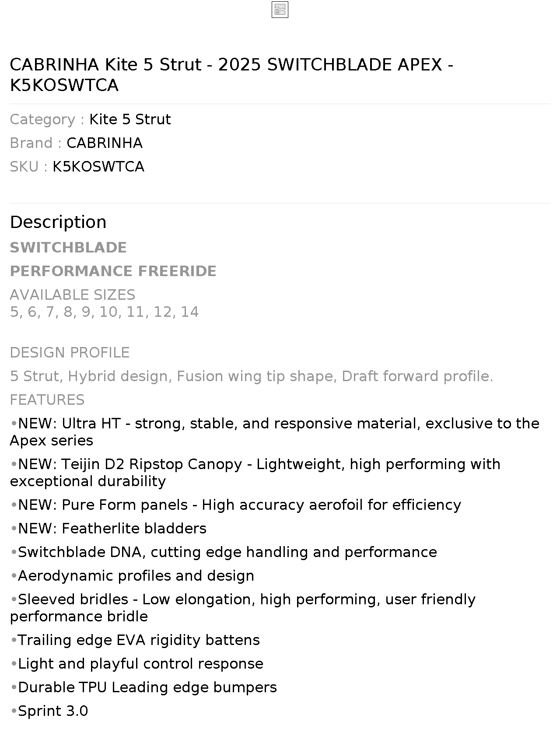Click the Sprint 3.0 bullet item
Image resolution: width=560 pixels, height=729 pixels.
click(49, 711)
